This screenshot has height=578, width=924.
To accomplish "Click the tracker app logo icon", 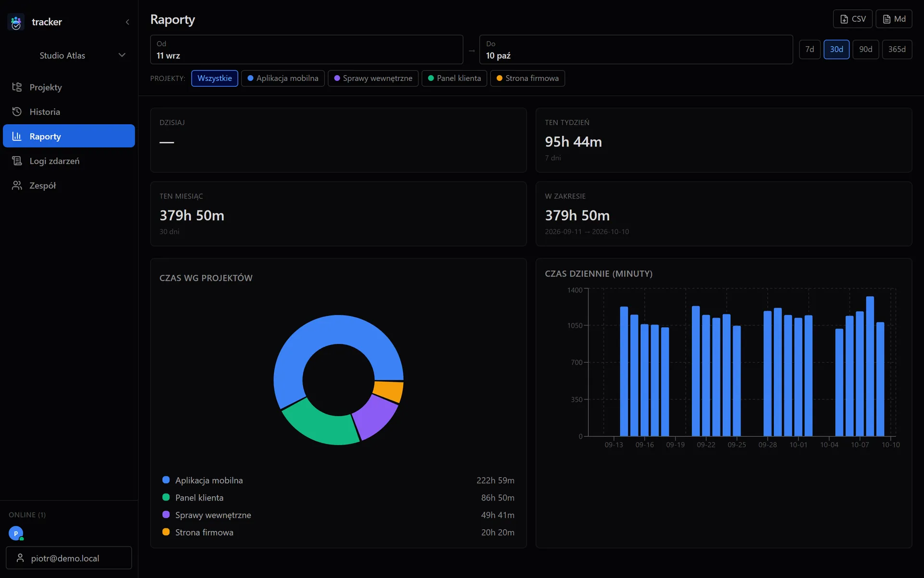I will [x=16, y=22].
